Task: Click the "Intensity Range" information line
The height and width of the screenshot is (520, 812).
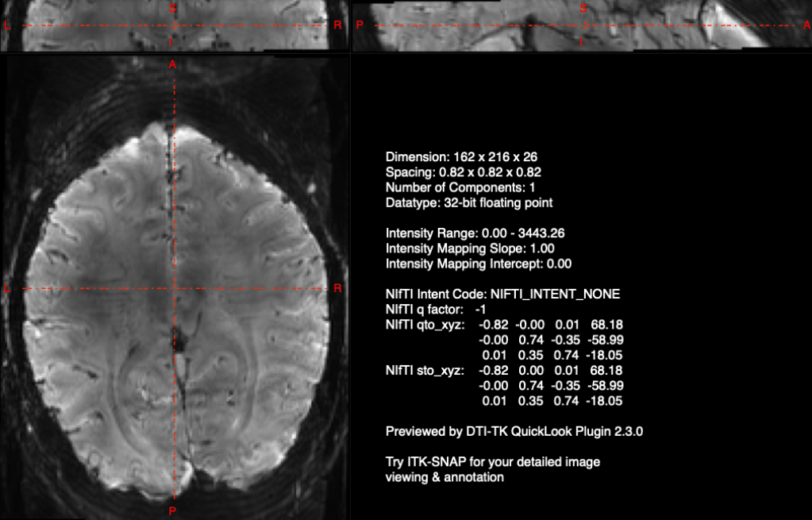Action: coord(476,233)
